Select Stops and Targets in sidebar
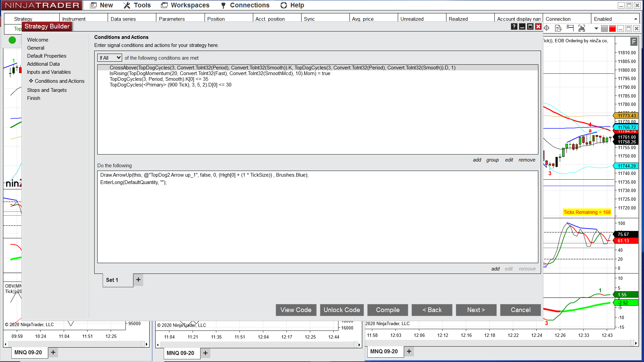 [47, 90]
